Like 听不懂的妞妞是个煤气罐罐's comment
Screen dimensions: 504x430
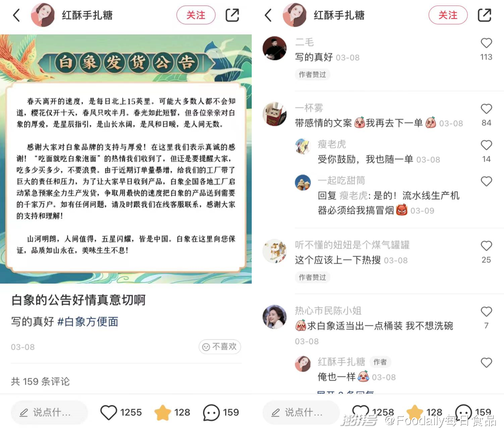pos(487,245)
